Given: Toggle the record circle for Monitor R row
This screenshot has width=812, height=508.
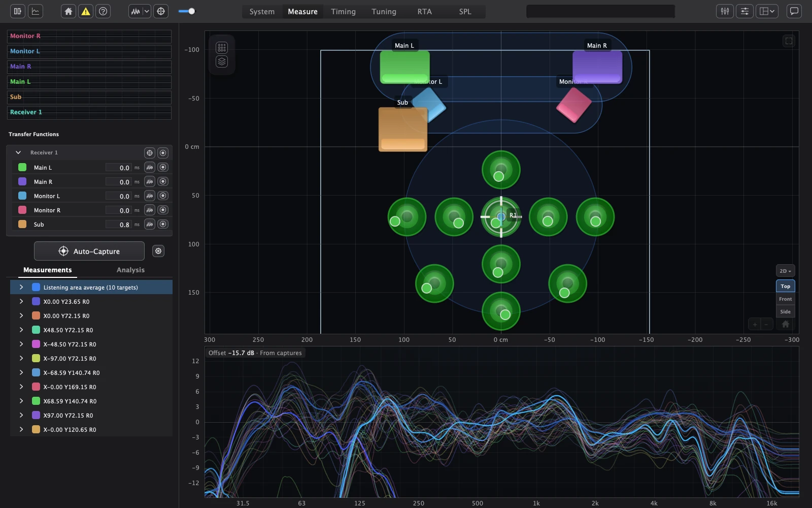Looking at the screenshot, I should point(163,210).
